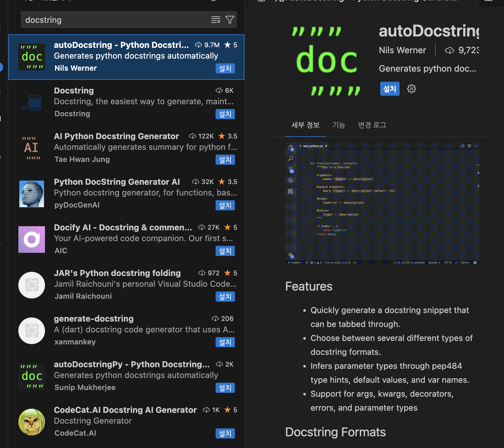The image size is (504, 448).
Task: Select Docify AI - Docstring & comment extension
Action: click(126, 239)
